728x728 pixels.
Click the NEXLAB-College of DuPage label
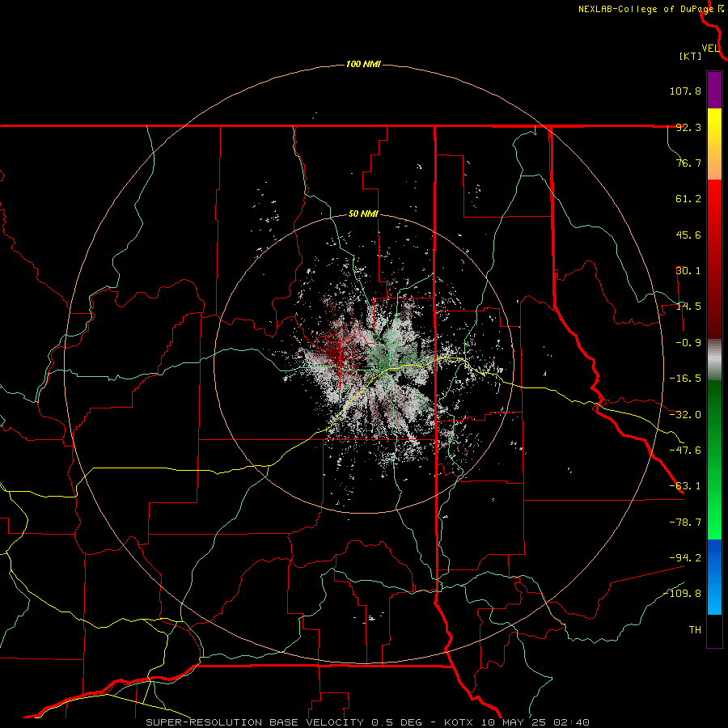(x=645, y=9)
